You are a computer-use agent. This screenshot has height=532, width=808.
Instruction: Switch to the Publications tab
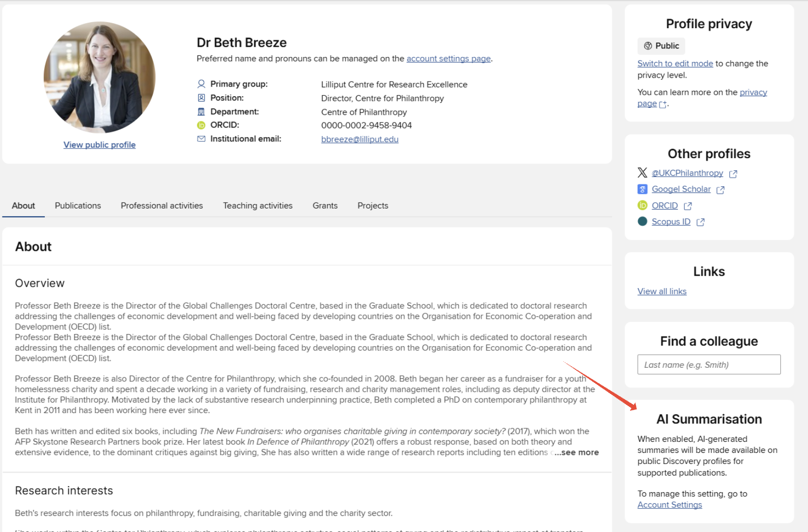(78, 206)
